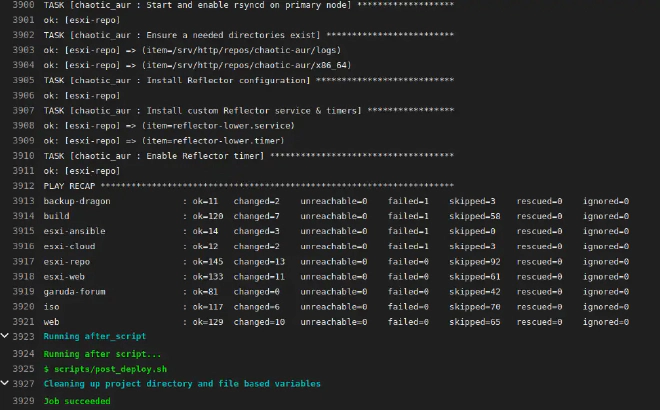660x410 pixels.
Task: Click the PLAY RECAP heading text
Action: click(70, 186)
